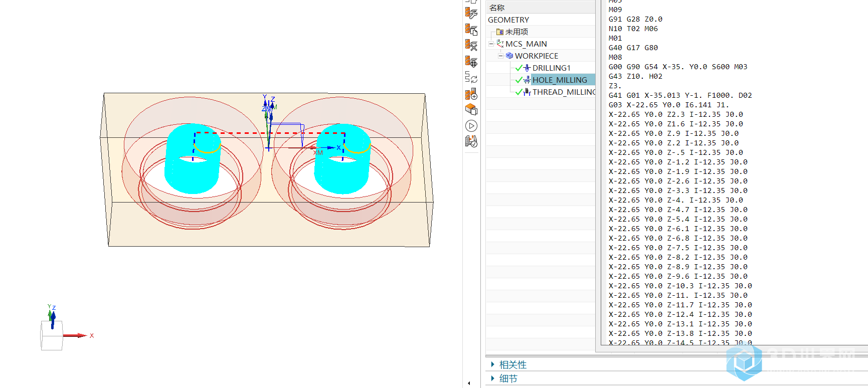
Task: Click the green checkmark beside HOLE_MILLING
Action: coord(518,80)
